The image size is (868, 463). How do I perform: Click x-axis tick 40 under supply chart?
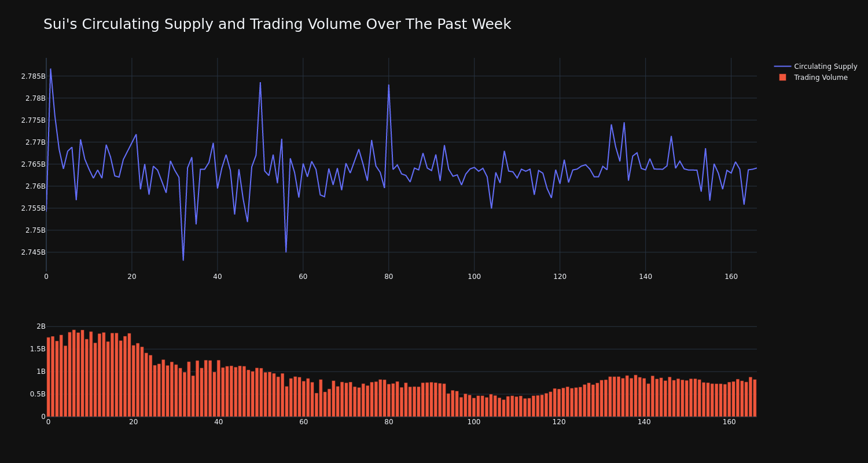point(218,277)
